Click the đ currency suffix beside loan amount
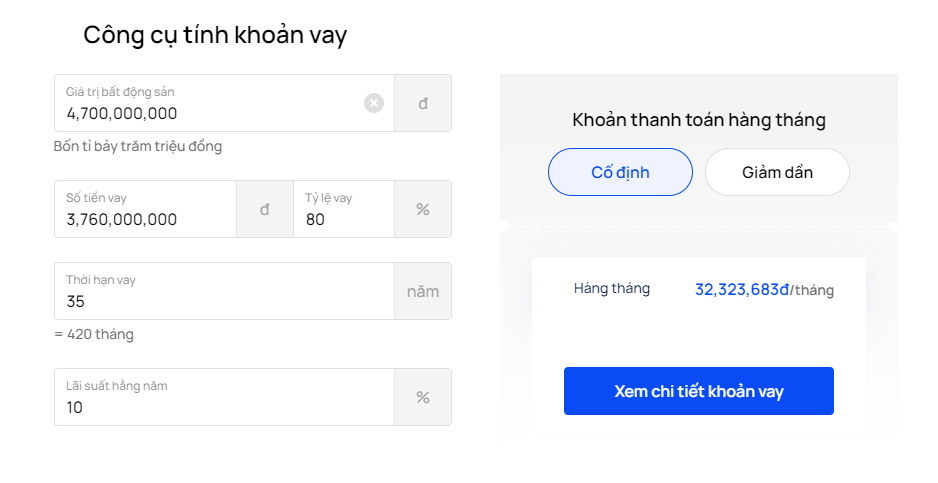This screenshot has width=938, height=483. point(264,209)
